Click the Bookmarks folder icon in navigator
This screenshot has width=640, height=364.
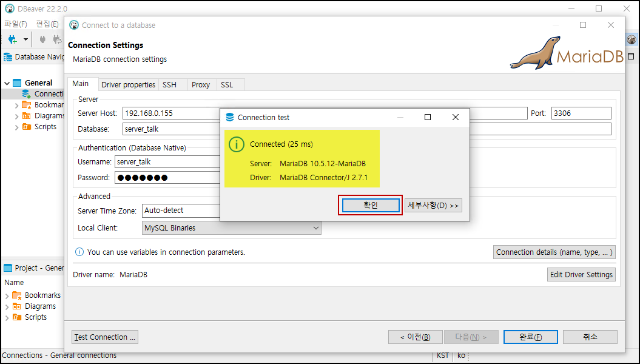(x=27, y=105)
